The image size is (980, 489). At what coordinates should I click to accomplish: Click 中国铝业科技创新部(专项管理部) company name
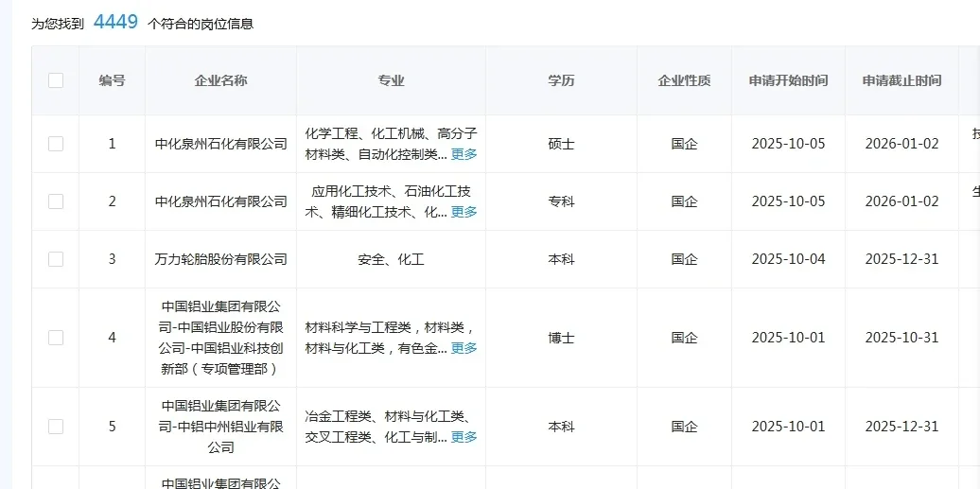pos(220,338)
